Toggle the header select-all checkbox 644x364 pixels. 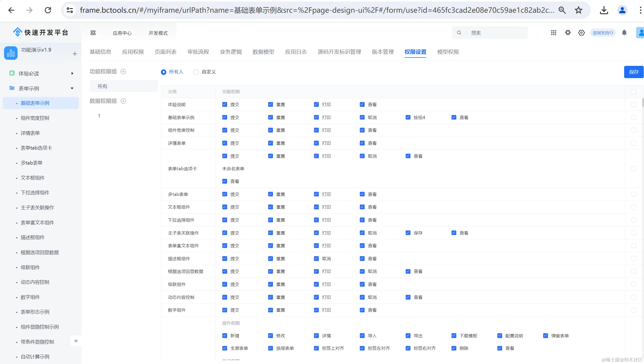coord(634,92)
